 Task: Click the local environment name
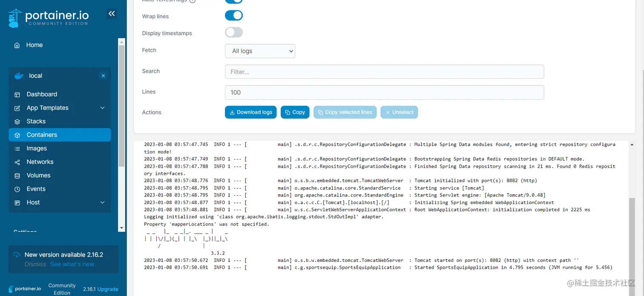click(36, 76)
